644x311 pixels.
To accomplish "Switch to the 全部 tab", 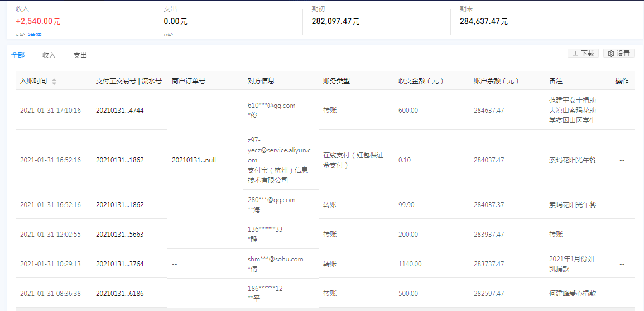I will [18, 55].
